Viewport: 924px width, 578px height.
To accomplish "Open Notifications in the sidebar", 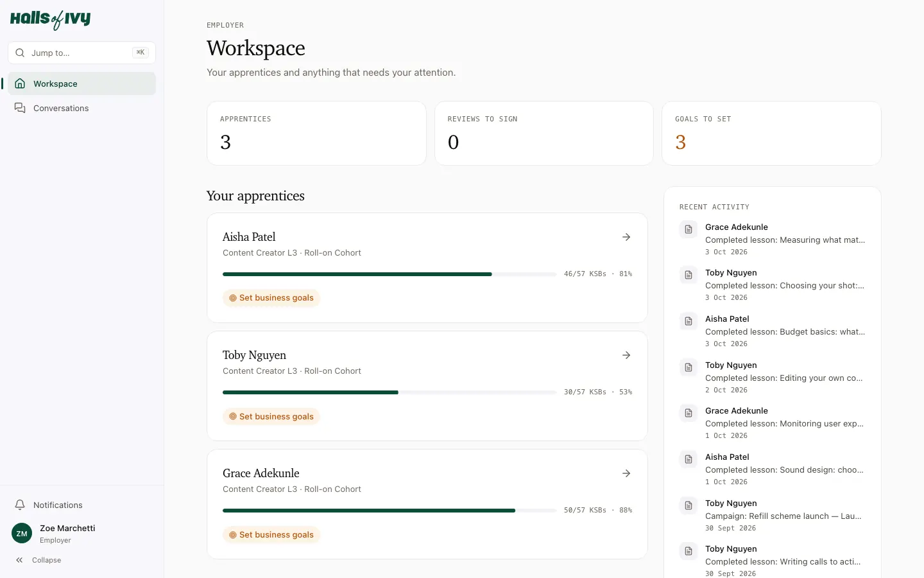I will (81, 505).
